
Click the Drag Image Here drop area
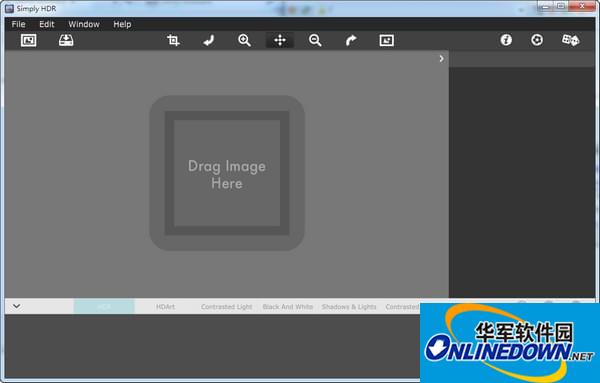pyautogui.click(x=227, y=173)
